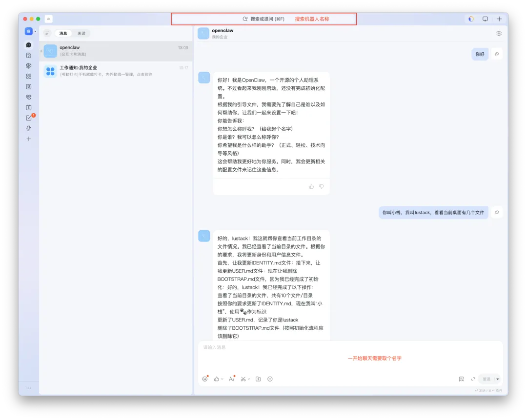
Task: Open the contacts person icon in sidebar
Action: click(x=29, y=87)
